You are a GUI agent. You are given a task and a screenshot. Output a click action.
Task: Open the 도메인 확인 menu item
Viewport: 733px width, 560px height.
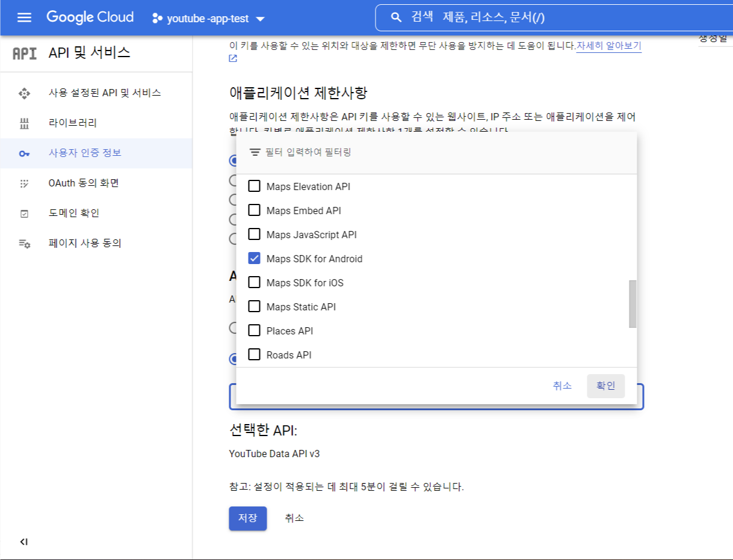pos(96,214)
